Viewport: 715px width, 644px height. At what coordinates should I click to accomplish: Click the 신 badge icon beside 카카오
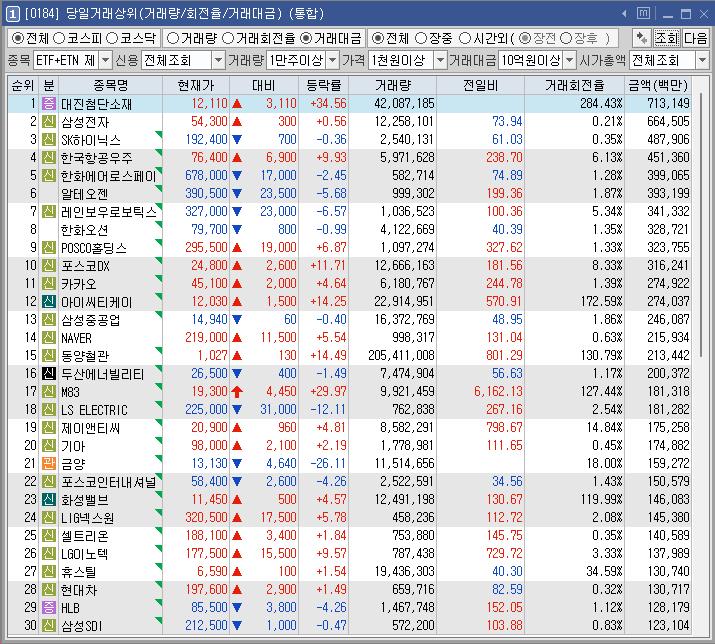click(49, 283)
